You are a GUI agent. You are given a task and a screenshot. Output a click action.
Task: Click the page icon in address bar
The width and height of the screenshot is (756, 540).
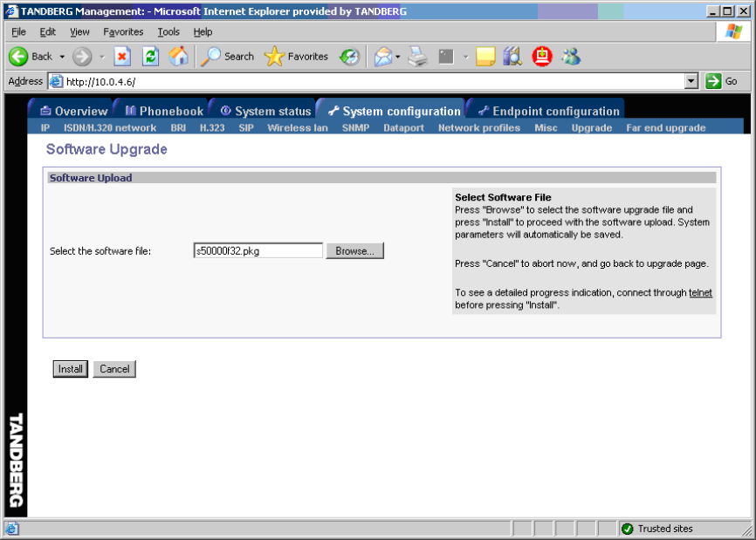point(56,81)
